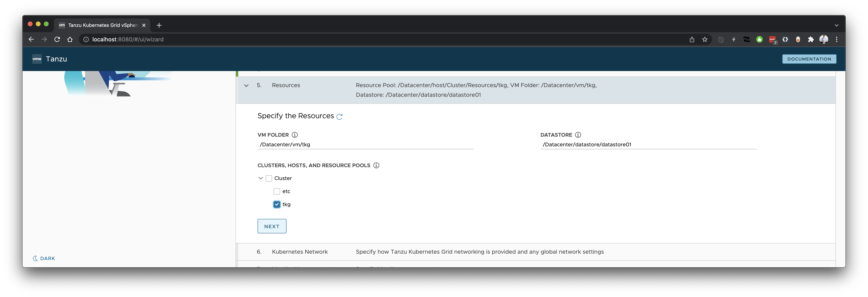
Task: Click the tkg tree item label
Action: click(286, 204)
